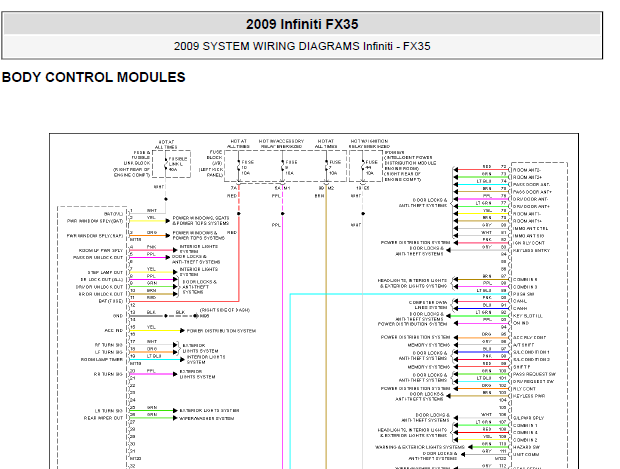Select the 'IMMO ANT CTRL' pin label
This screenshot has height=469, width=620.
pyautogui.click(x=531, y=228)
